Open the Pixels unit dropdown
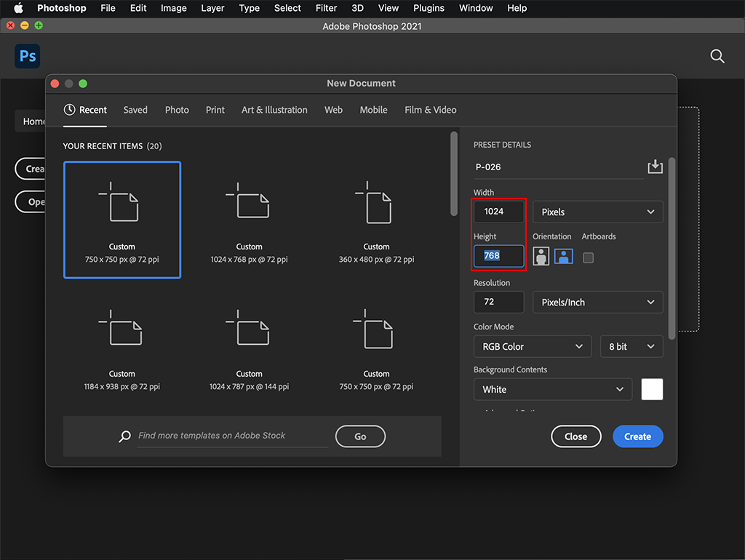 598,212
